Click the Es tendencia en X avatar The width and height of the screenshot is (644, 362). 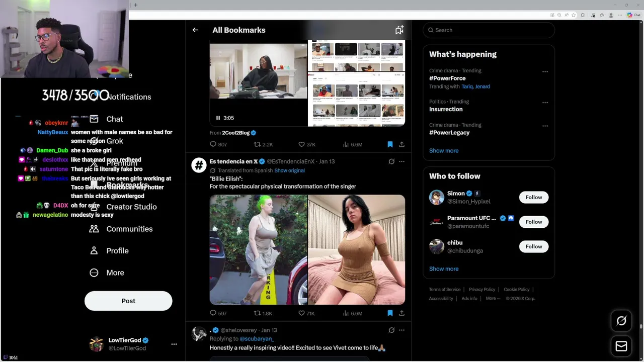pyautogui.click(x=199, y=165)
